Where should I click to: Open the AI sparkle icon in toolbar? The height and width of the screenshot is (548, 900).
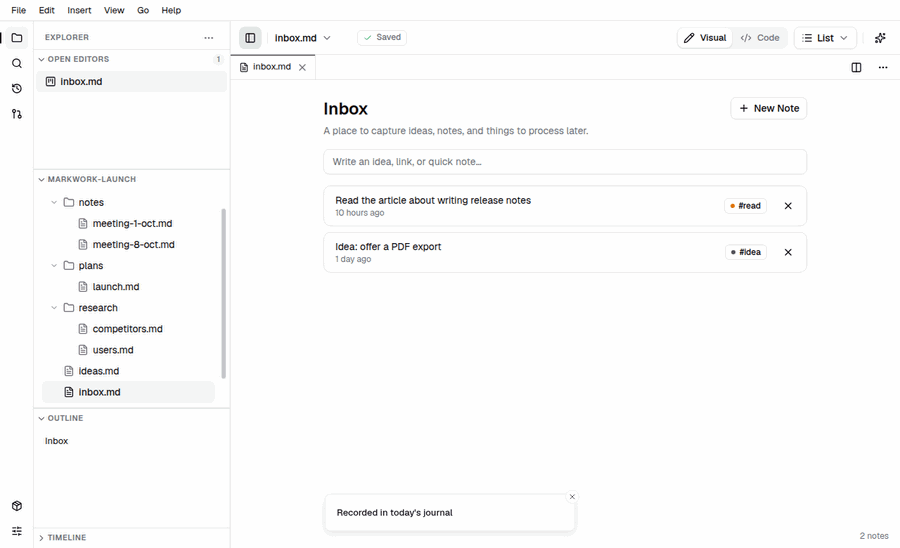[x=880, y=38]
